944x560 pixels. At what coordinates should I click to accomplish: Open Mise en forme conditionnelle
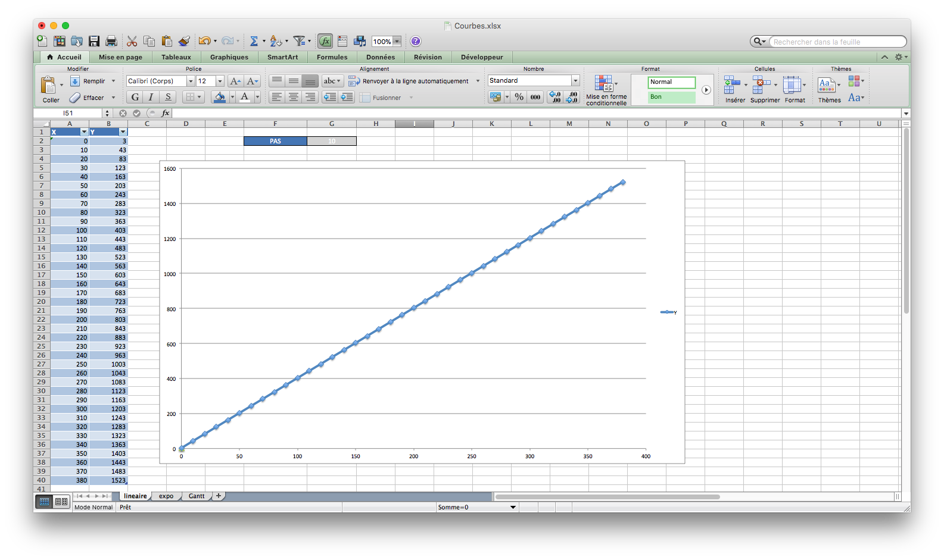606,90
